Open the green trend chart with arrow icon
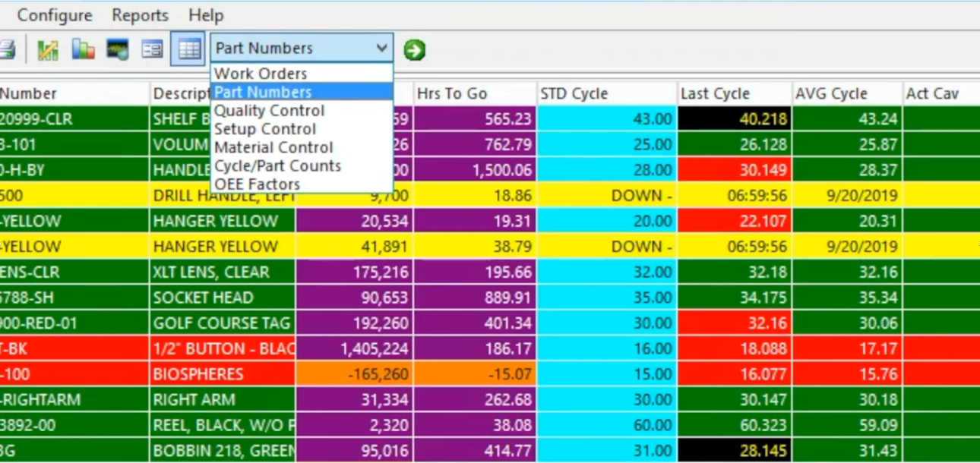Viewport: 980px width, 463px height. tap(48, 50)
